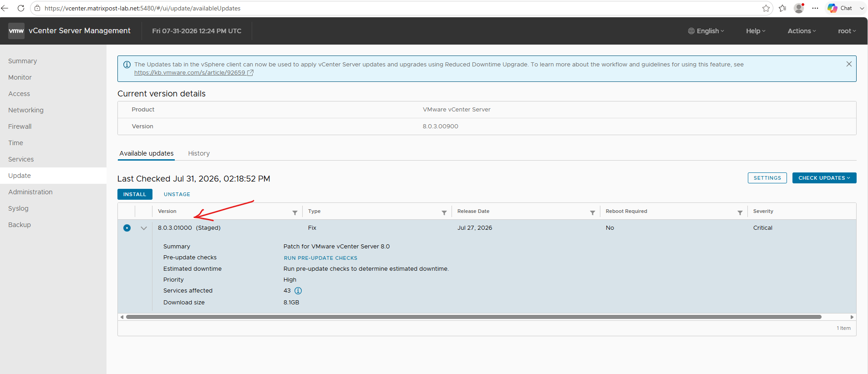This screenshot has width=868, height=374.
Task: Open the Firewall page
Action: (53, 126)
